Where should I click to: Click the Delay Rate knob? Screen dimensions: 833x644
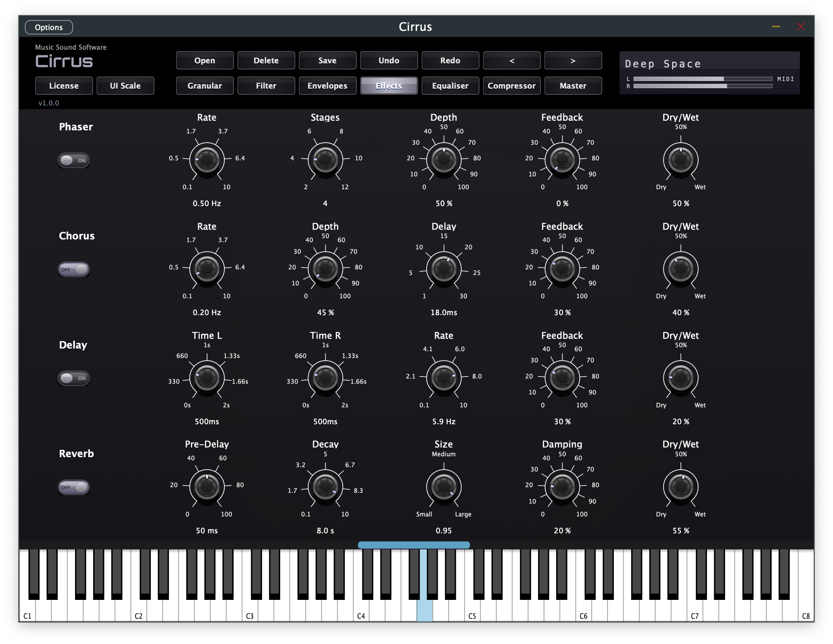[444, 378]
